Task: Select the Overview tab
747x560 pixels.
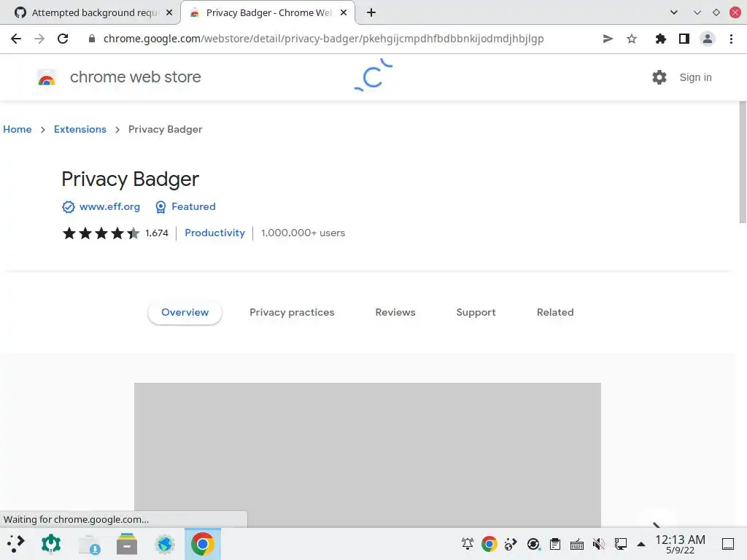Action: pyautogui.click(x=185, y=312)
